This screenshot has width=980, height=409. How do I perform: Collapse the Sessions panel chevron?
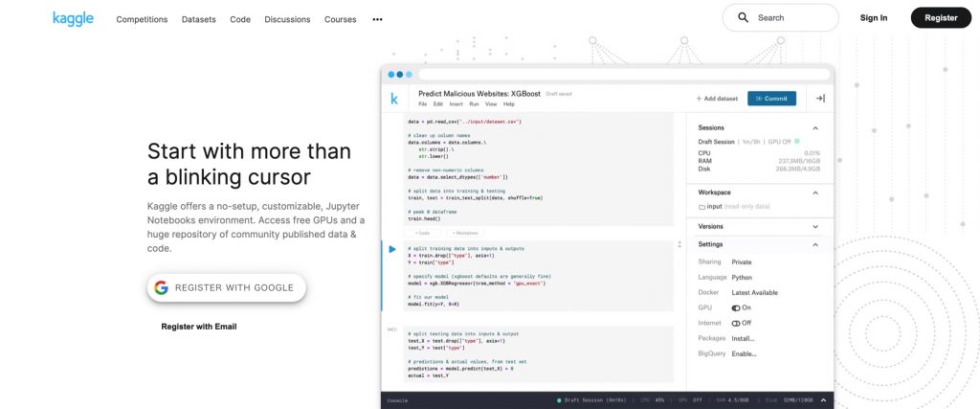(815, 127)
